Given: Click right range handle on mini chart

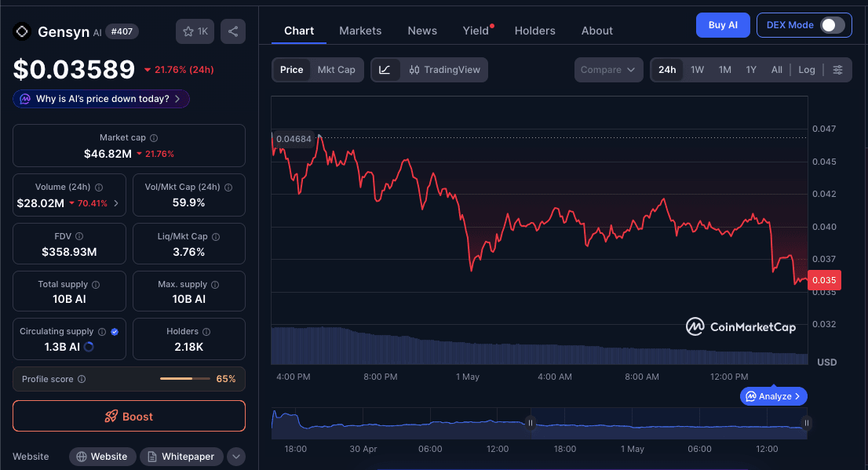Looking at the screenshot, I should coord(807,423).
